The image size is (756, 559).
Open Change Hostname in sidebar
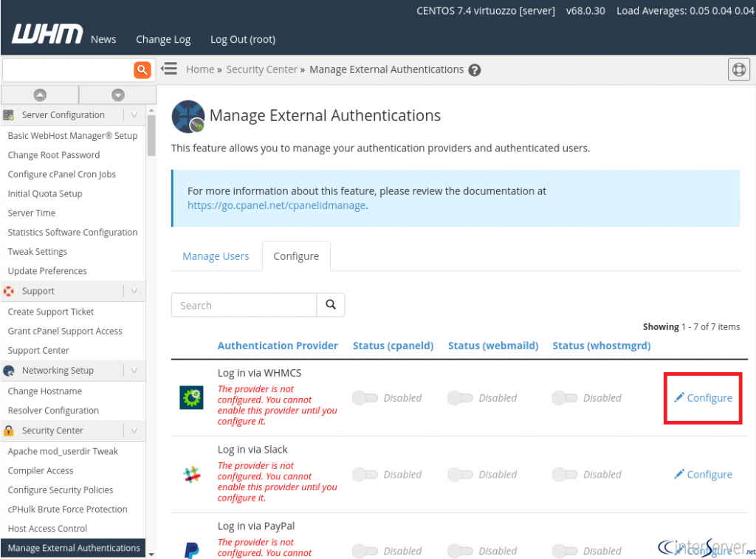pos(45,391)
